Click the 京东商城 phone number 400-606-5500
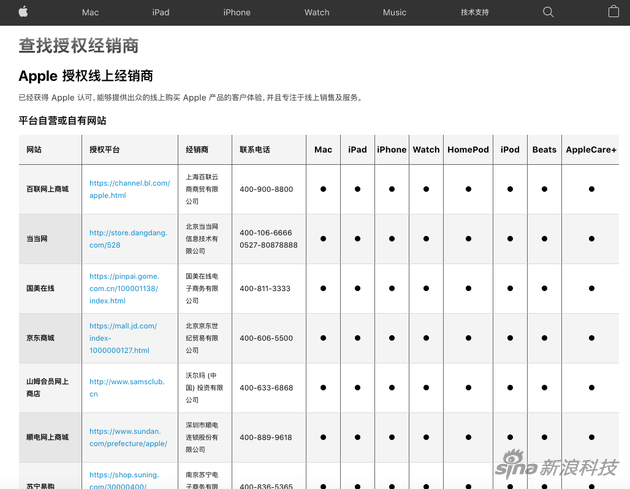The width and height of the screenshot is (630, 489). tap(266, 338)
